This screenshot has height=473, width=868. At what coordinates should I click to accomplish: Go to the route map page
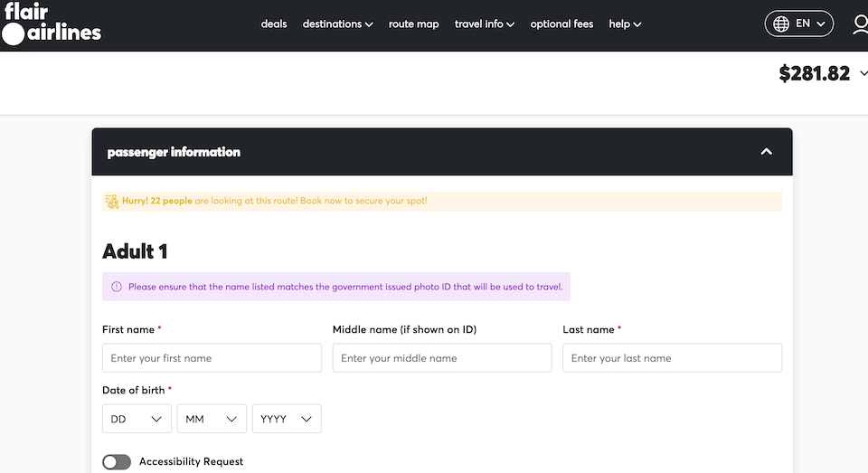click(x=413, y=24)
